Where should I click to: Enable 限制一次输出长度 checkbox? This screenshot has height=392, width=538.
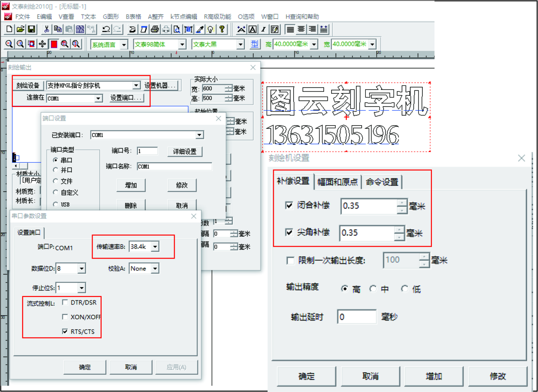(290, 260)
